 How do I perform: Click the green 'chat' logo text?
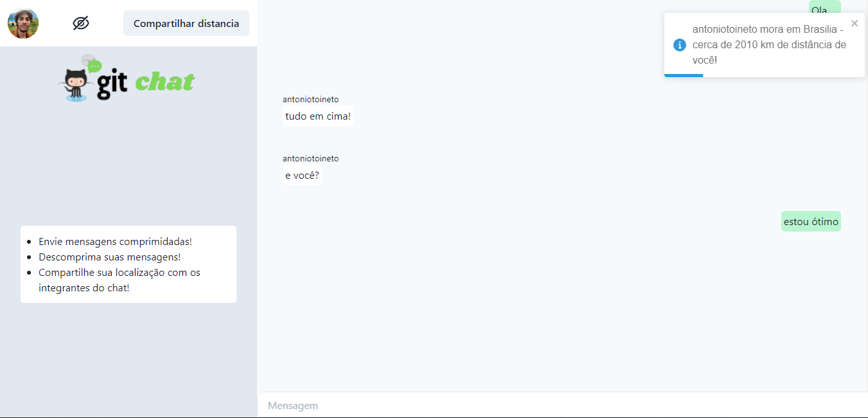pyautogui.click(x=165, y=82)
